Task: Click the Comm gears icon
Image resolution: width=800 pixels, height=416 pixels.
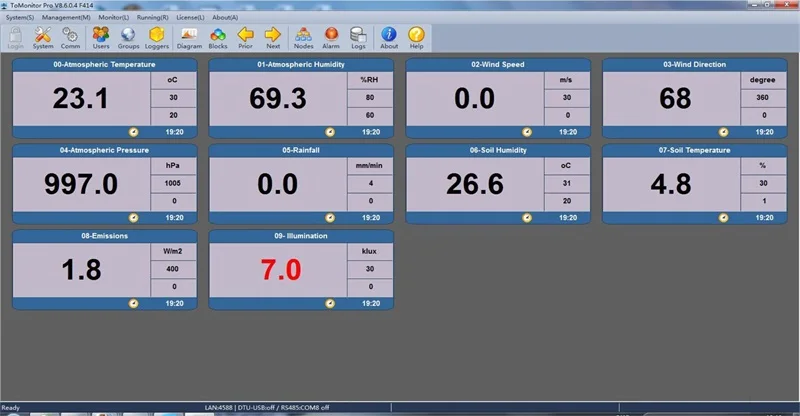Action: coord(71,36)
